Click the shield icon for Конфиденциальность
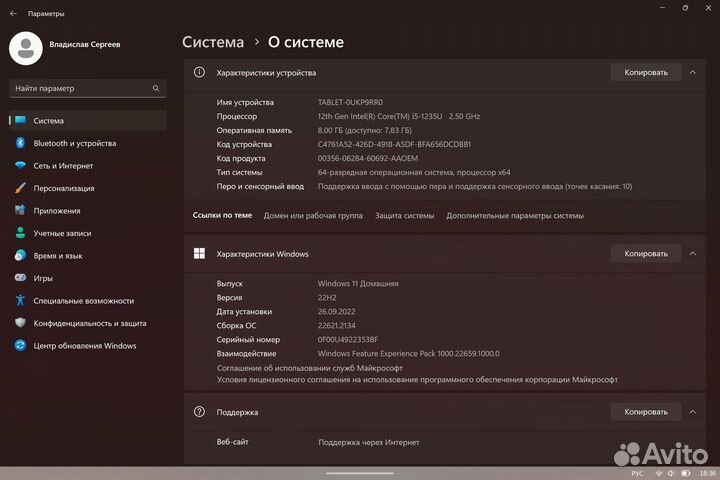The image size is (720, 480). pos(20,323)
